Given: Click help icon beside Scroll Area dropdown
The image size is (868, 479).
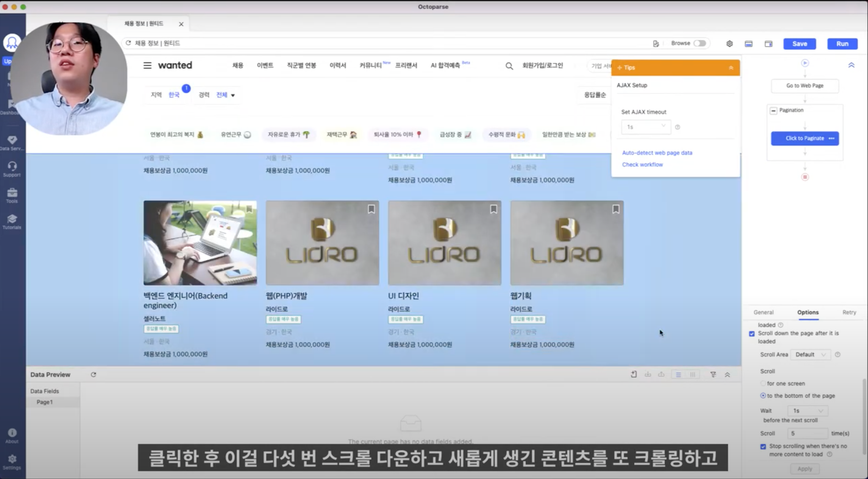Looking at the screenshot, I should (837, 355).
